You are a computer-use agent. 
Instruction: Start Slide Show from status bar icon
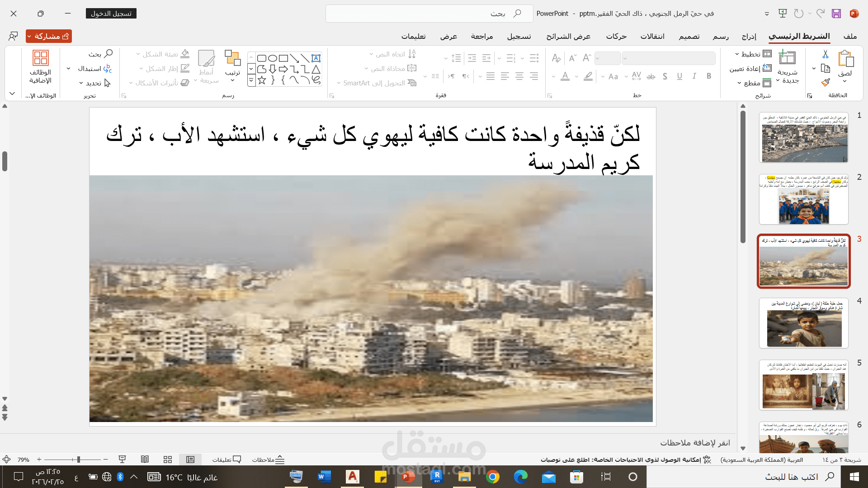pyautogui.click(x=122, y=460)
